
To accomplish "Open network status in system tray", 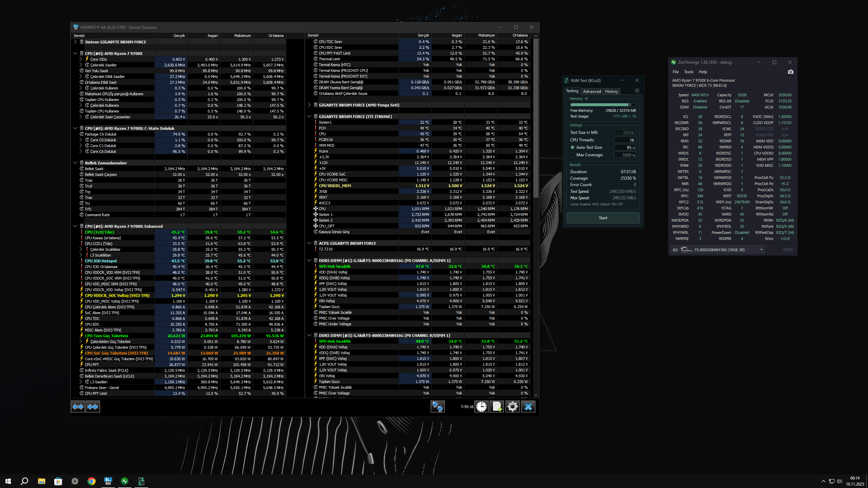I will click(x=831, y=481).
